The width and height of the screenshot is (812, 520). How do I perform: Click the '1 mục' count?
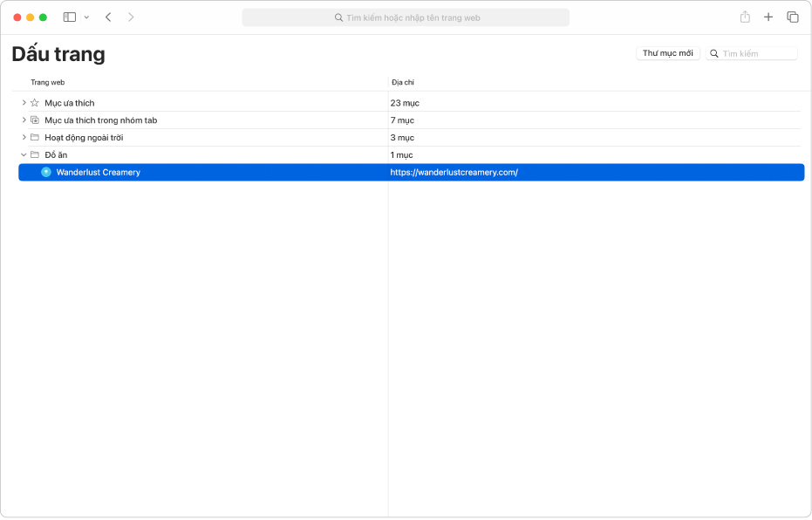pyautogui.click(x=401, y=154)
